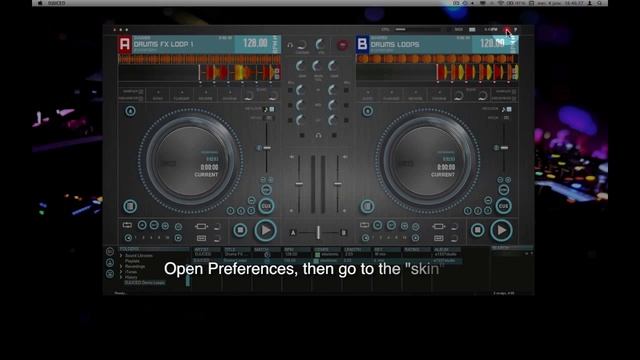Click the round B indicator above deck B jog

tap(368, 111)
